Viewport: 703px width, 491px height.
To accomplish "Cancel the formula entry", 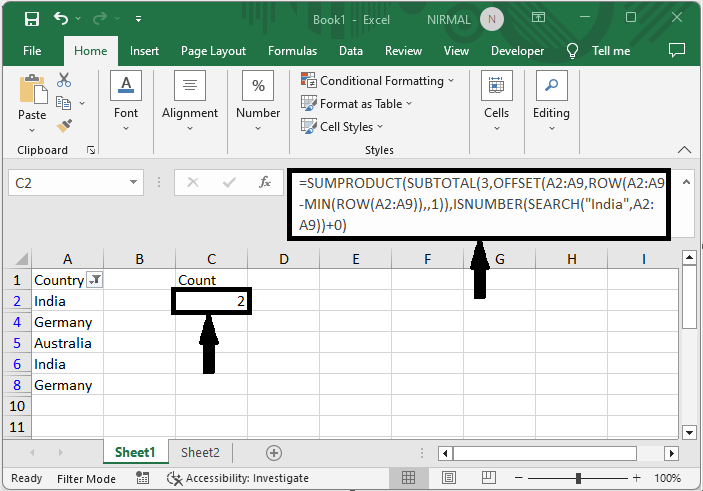I will pyautogui.click(x=193, y=182).
